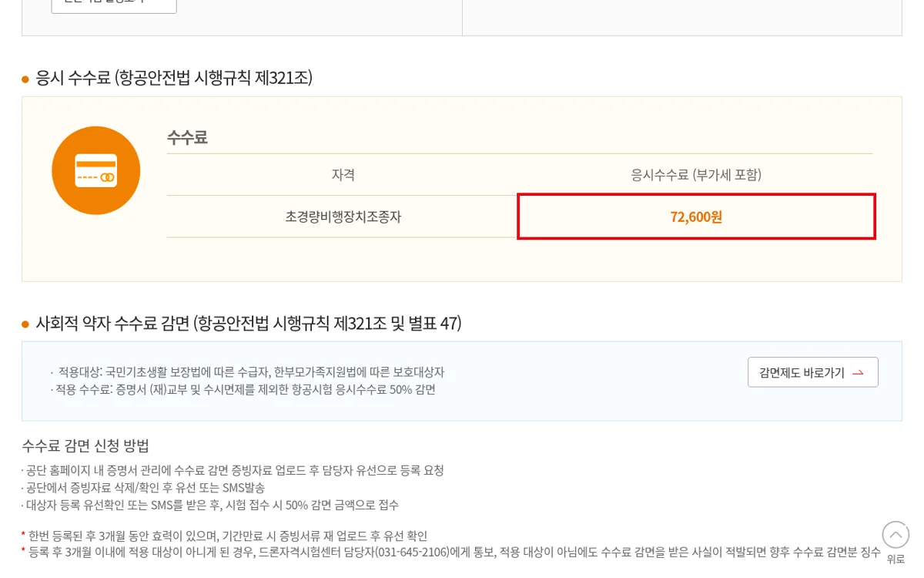The image size is (924, 578).
Task: Click the 적용 수수료 50% 감면 line
Action: coord(243,389)
